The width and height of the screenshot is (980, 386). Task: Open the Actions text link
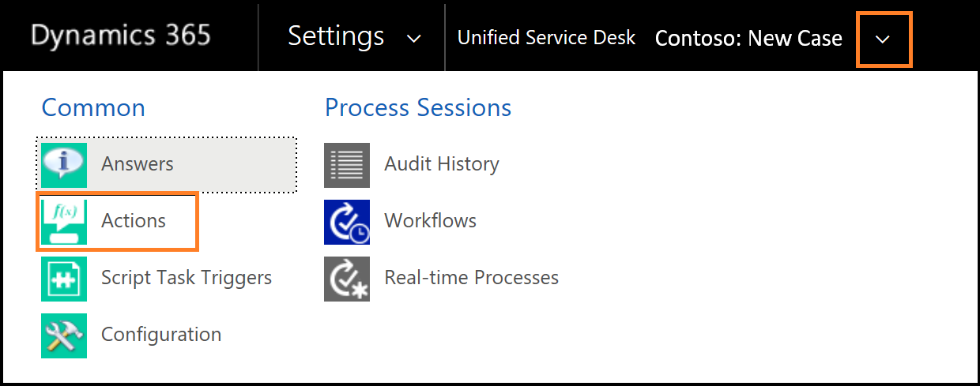[x=134, y=221]
